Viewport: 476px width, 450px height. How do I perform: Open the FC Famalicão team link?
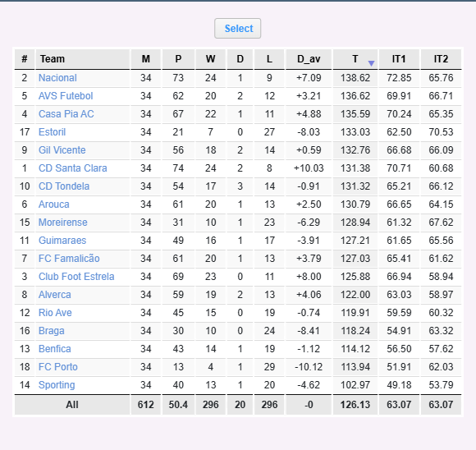coord(69,259)
